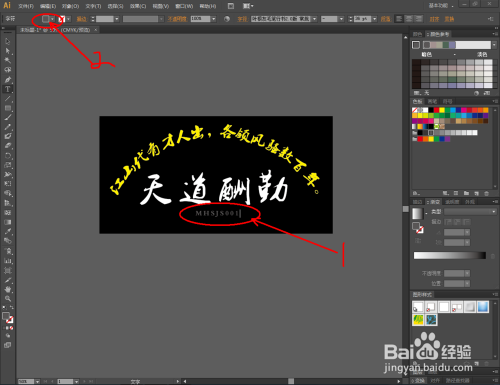Open the 窗口(W) menu
Viewport: 500px width, 385px height.
[x=184, y=6]
